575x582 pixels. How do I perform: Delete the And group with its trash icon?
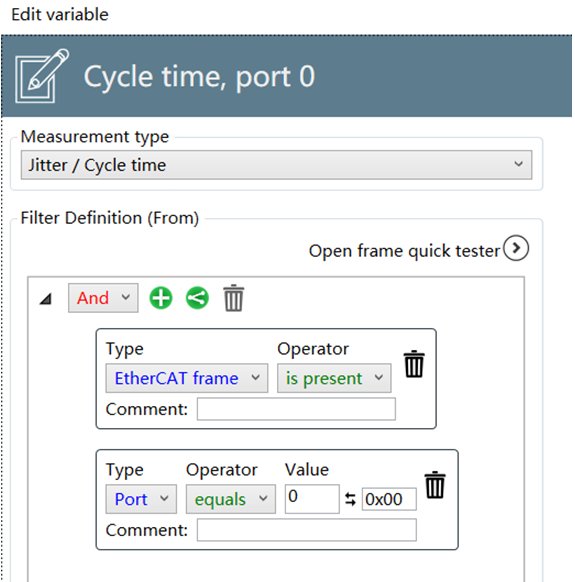coord(233,298)
